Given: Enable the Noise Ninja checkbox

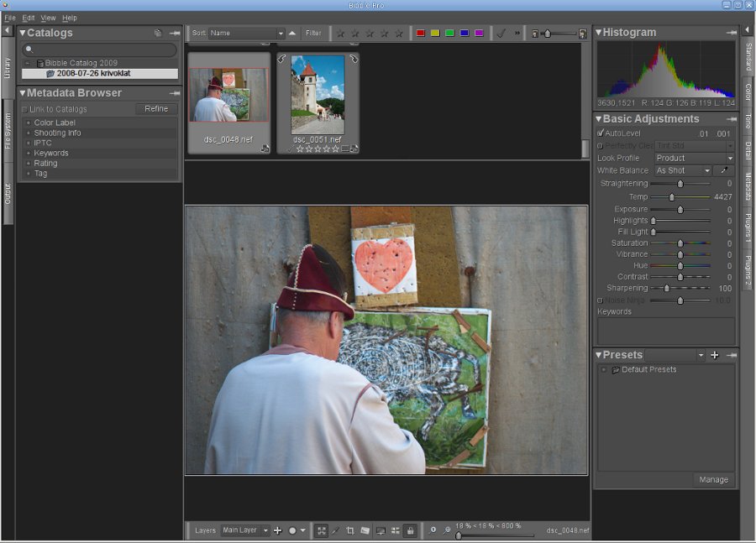Looking at the screenshot, I should point(600,300).
